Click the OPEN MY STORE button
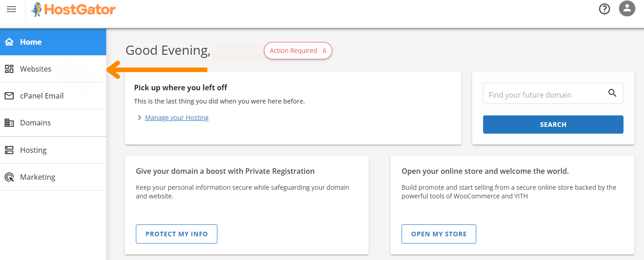The width and height of the screenshot is (644, 260). coord(439,234)
